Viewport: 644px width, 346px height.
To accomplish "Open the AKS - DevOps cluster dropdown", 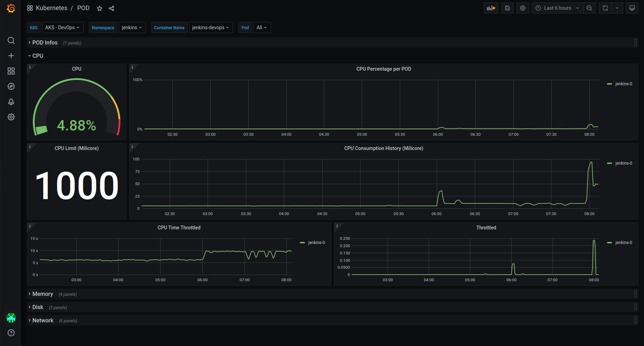I will click(x=62, y=27).
